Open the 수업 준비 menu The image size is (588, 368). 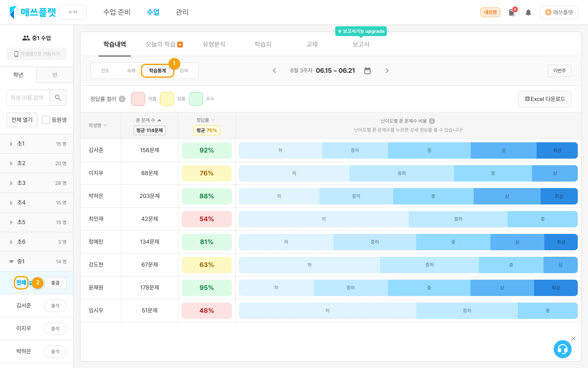click(117, 12)
